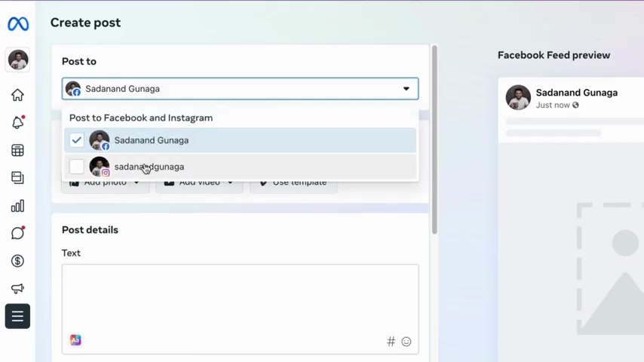Image resolution: width=644 pixels, height=362 pixels.
Task: Click the Meta logo icon
Action: (x=18, y=24)
